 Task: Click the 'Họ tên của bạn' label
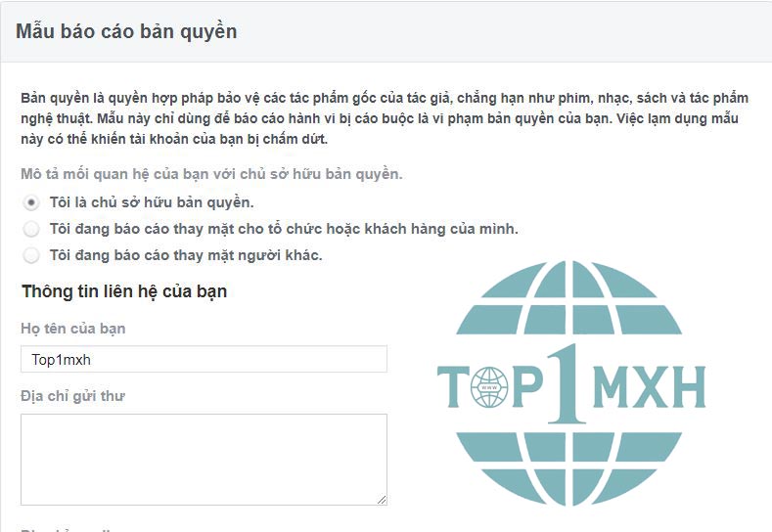pyautogui.click(x=72, y=329)
